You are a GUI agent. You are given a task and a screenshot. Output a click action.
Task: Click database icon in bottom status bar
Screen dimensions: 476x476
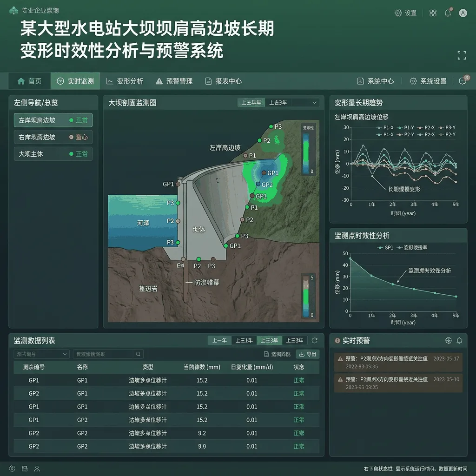coord(25,469)
